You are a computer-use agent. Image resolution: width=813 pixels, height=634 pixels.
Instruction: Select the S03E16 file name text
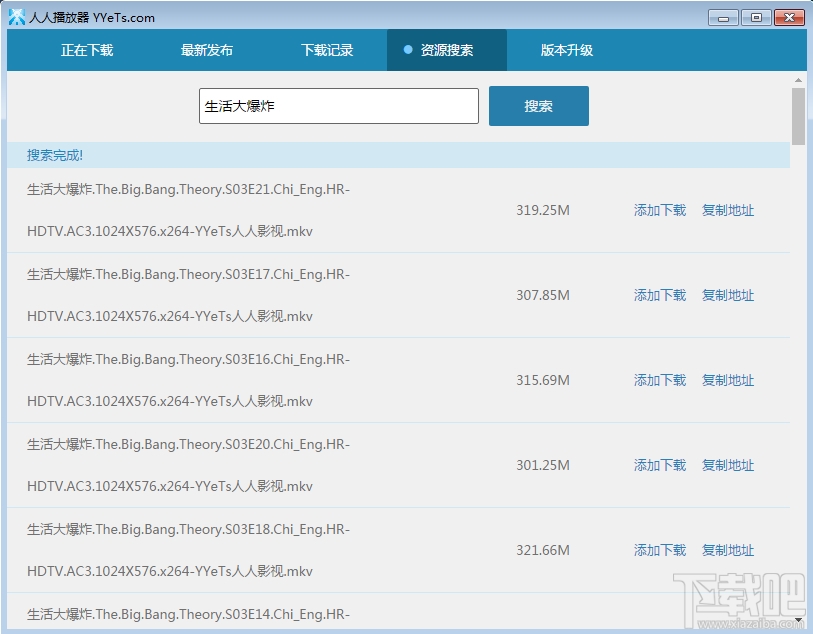click(x=188, y=381)
